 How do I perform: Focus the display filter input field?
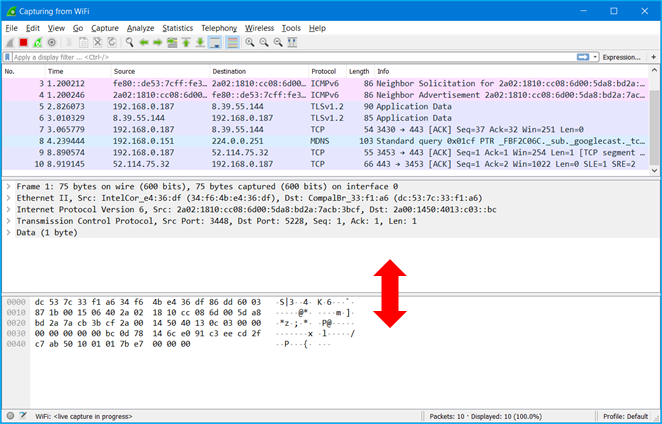pyautogui.click(x=293, y=57)
